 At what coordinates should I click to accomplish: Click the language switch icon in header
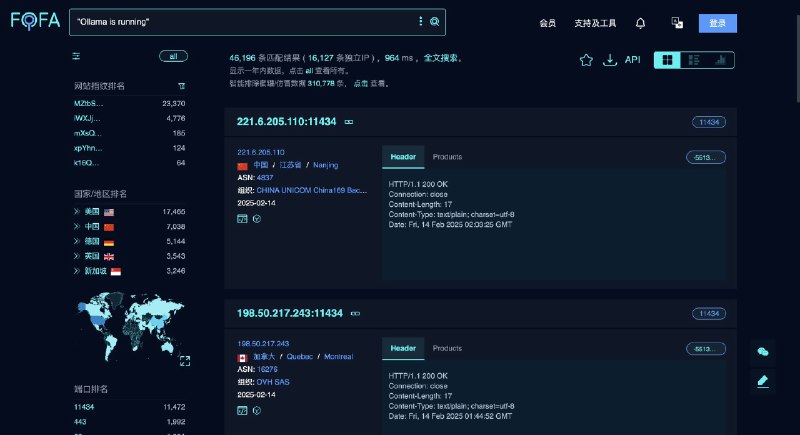677,23
